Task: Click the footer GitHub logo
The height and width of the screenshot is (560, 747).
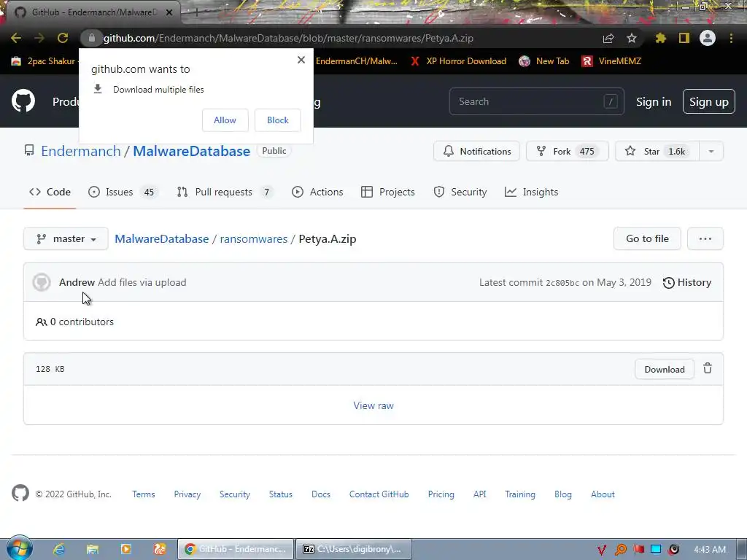Action: pyautogui.click(x=20, y=494)
